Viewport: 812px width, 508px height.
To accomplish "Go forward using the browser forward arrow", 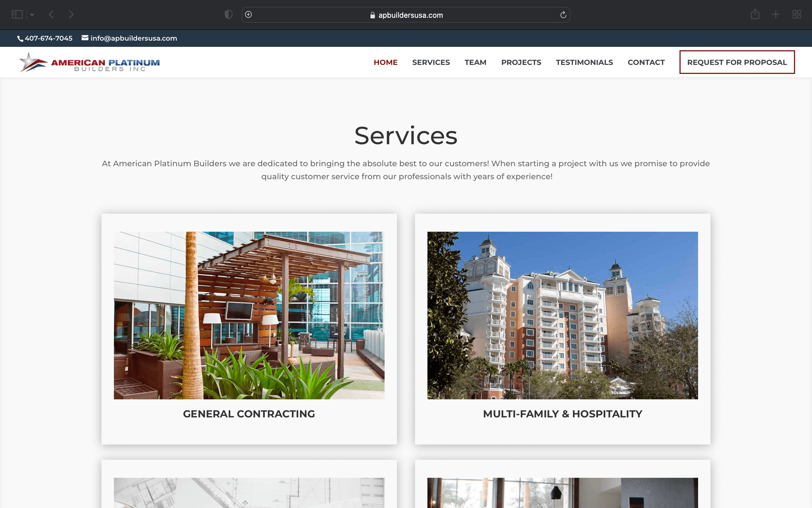I will pyautogui.click(x=71, y=14).
